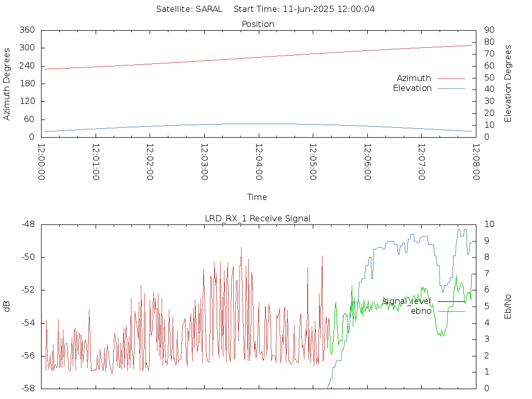
Task: Click the '12:01:00' time tick label
Action: point(96,162)
